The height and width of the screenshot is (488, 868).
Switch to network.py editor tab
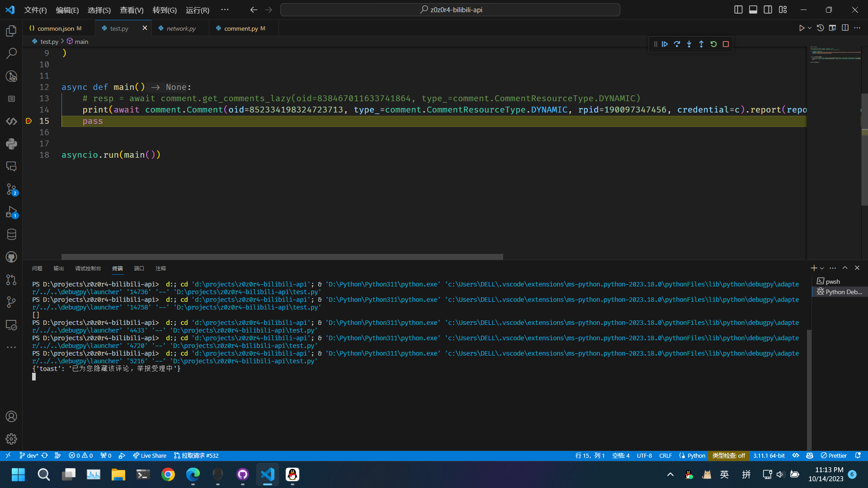click(x=181, y=28)
